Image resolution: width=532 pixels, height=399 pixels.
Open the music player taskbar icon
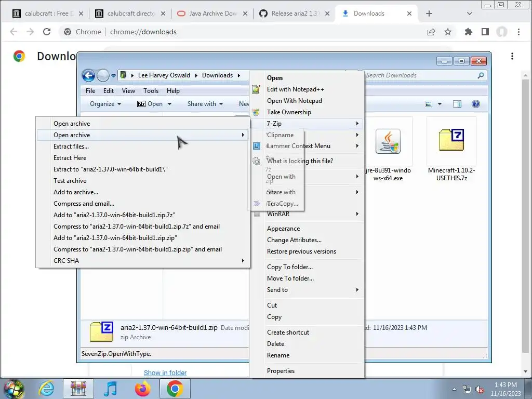[x=110, y=389]
